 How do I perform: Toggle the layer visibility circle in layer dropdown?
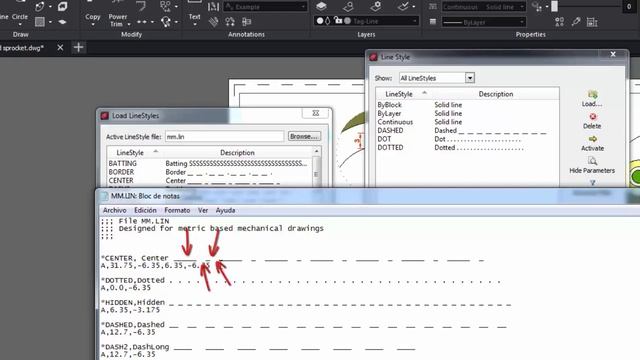[x=320, y=21]
